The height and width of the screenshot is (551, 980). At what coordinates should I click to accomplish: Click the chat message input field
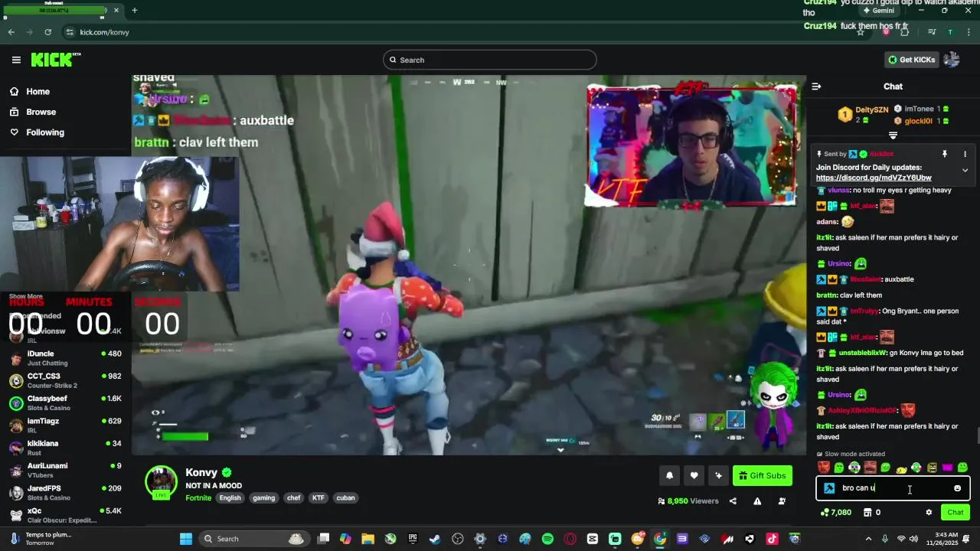pos(893,488)
